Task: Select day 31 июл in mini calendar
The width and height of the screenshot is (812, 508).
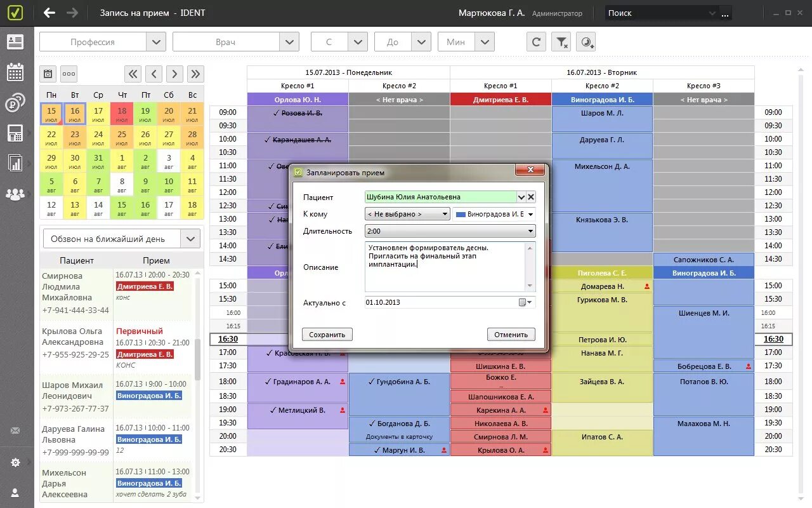Action: [98, 162]
